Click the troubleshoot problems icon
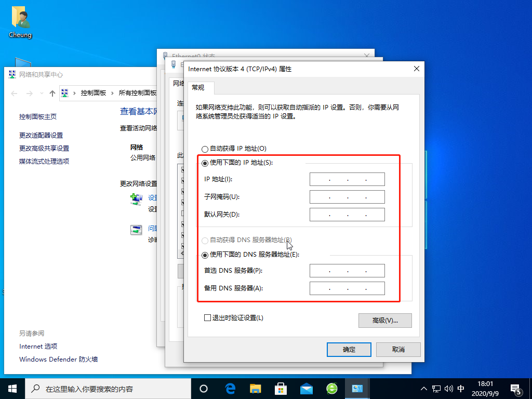This screenshot has height=399, width=532. [136, 230]
